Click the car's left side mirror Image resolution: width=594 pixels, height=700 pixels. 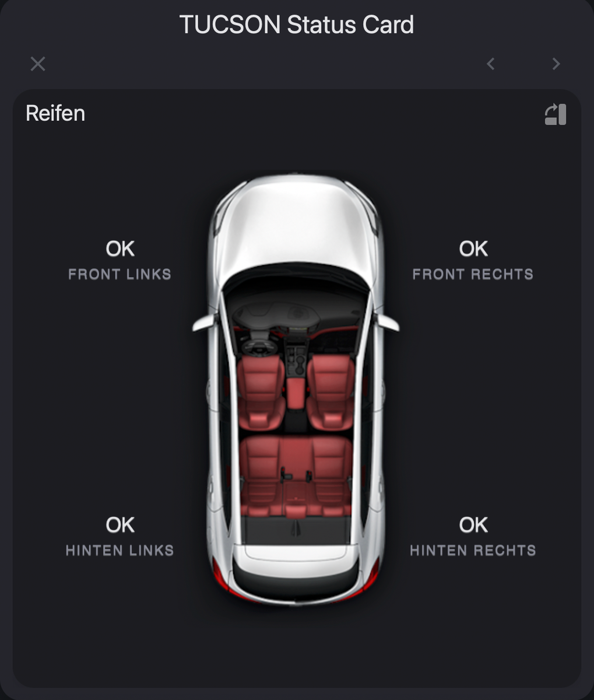206,323
